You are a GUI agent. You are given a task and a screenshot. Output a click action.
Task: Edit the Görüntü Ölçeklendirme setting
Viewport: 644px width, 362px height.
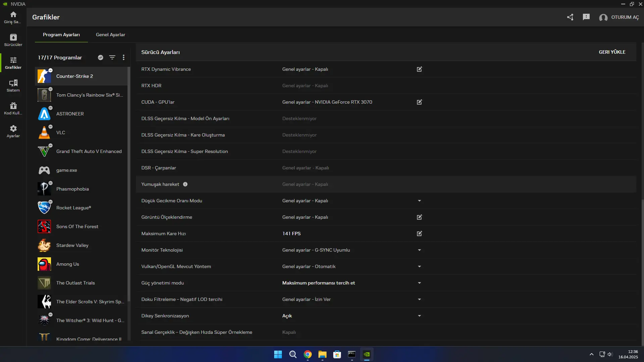pos(419,217)
